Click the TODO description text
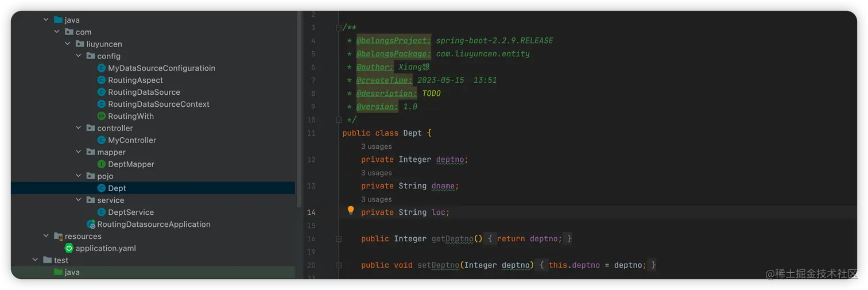Image resolution: width=868 pixels, height=290 pixels. (x=432, y=93)
